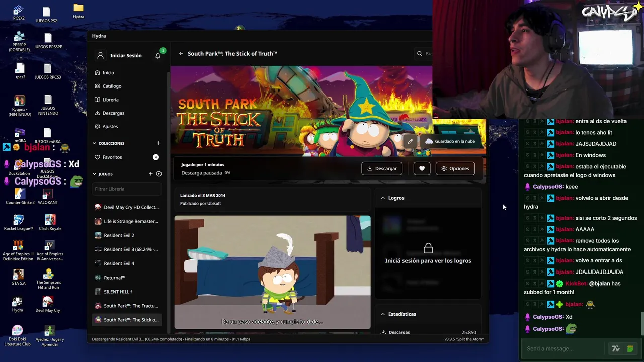This screenshot has height=362, width=644.
Task: Launch VALORANT from the desktop
Action: click(48, 197)
